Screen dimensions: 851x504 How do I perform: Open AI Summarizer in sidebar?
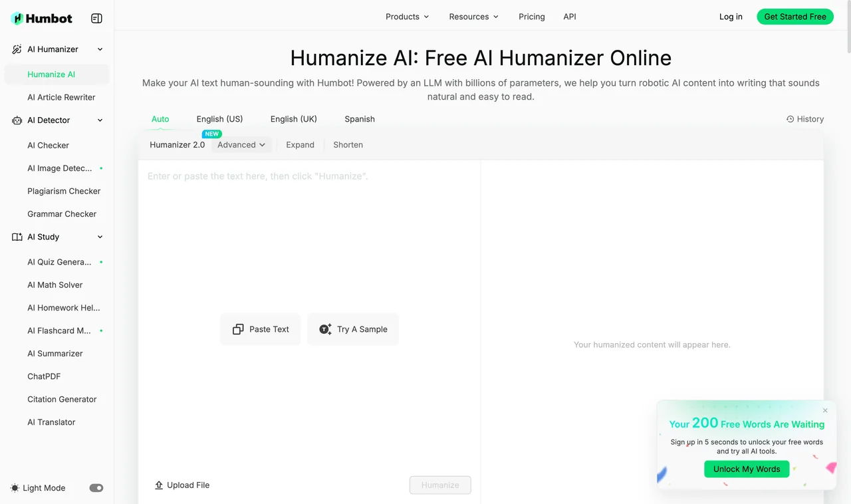(55, 354)
